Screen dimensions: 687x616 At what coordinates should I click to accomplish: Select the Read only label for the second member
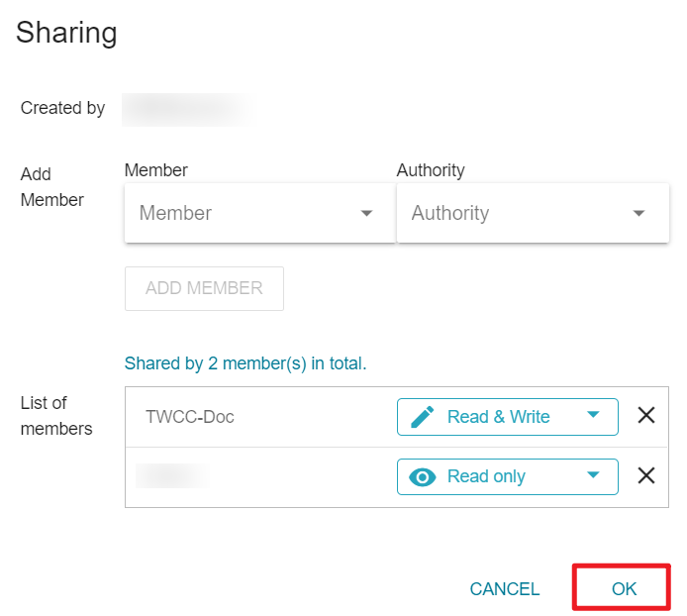pyautogui.click(x=486, y=476)
